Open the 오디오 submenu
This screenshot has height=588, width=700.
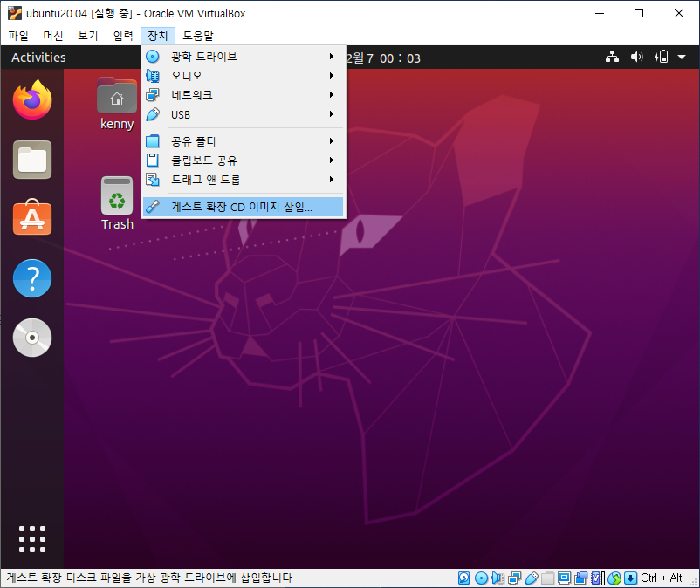click(244, 76)
